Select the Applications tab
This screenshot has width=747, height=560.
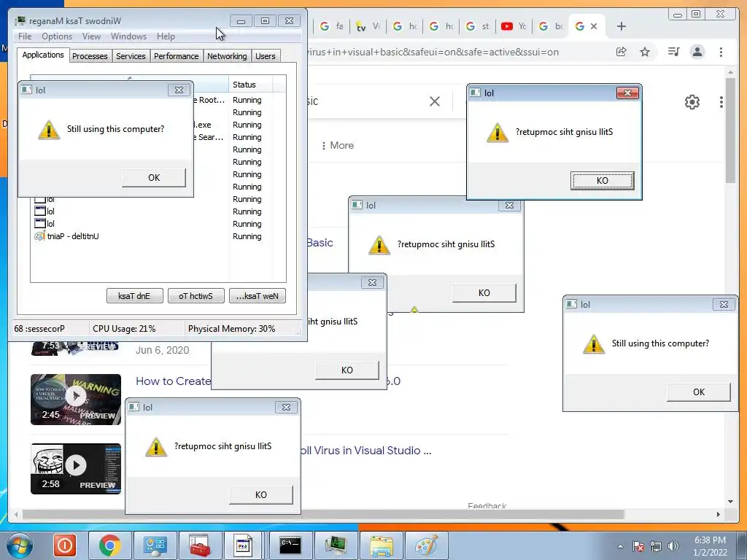coord(43,55)
